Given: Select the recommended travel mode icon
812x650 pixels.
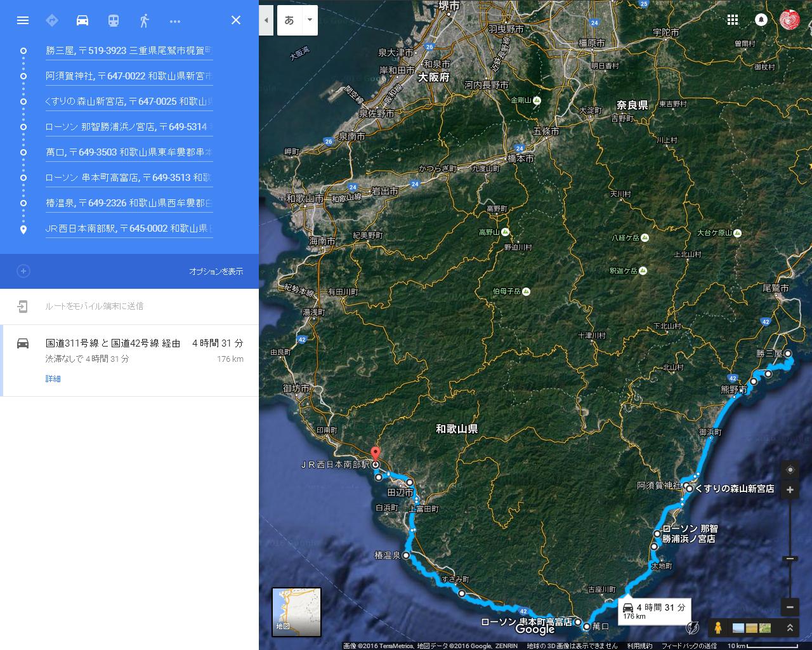Looking at the screenshot, I should [52, 20].
